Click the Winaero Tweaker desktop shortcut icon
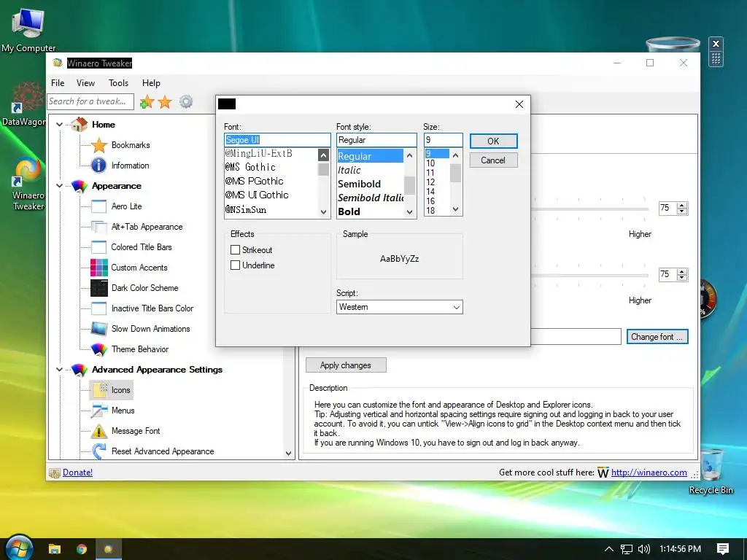 (28, 171)
